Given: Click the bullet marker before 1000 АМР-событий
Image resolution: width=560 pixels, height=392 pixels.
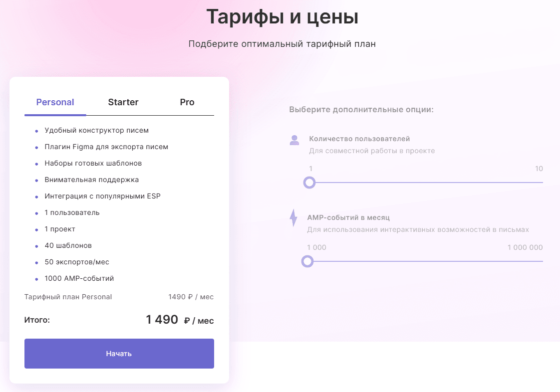Looking at the screenshot, I should [x=35, y=278].
